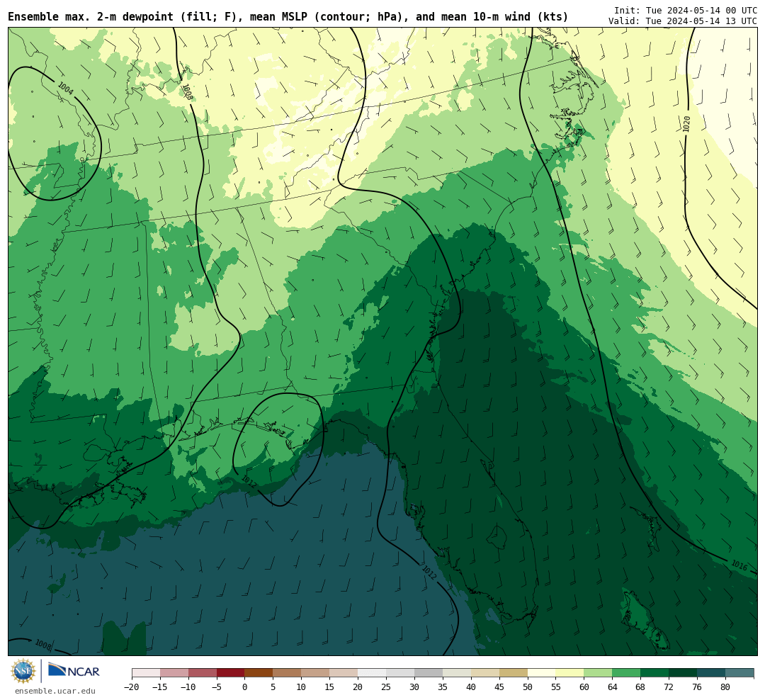Pick the above-80 teal legend swatch
The height and width of the screenshot is (700, 765).
[740, 673]
